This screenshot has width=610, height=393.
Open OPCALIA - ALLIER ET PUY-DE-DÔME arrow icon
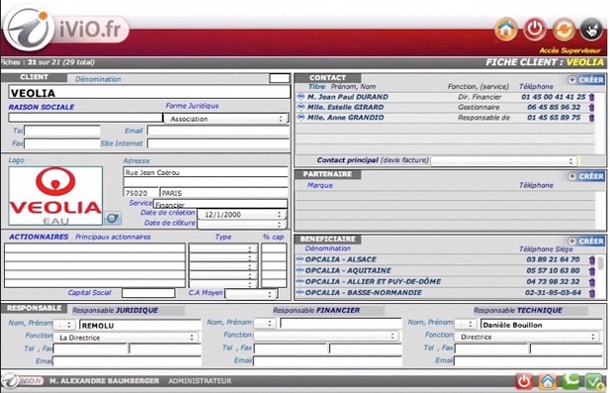(300, 281)
